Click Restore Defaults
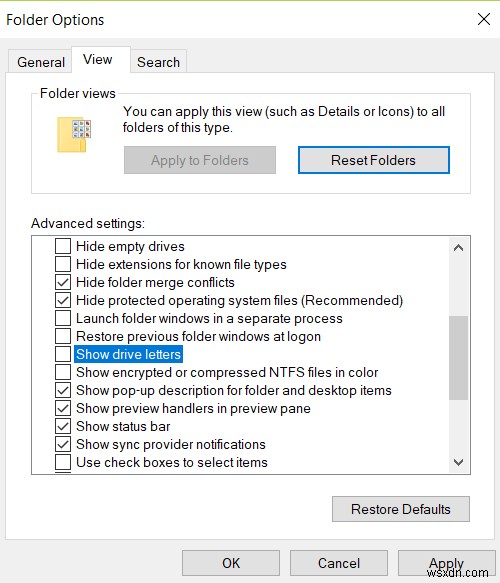 401,509
